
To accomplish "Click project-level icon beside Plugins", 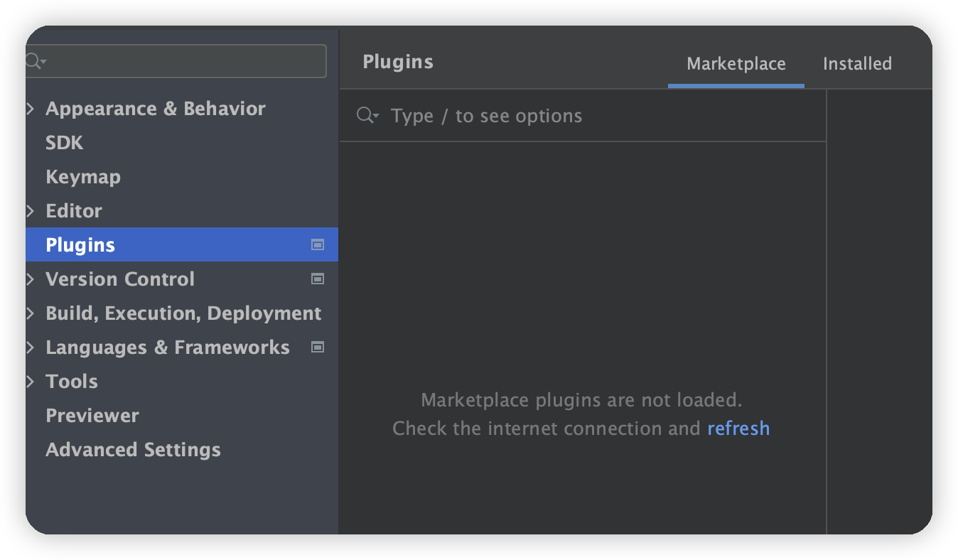I will tap(318, 245).
